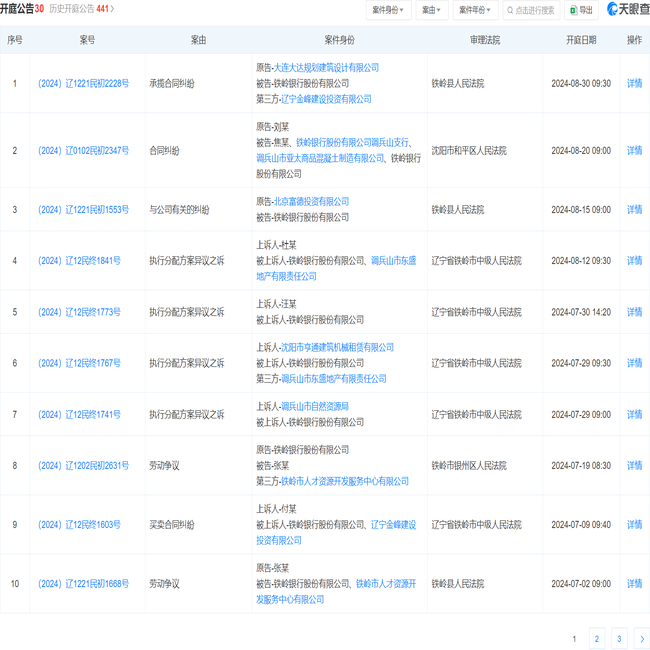Click 详情 for row 2
The image size is (650, 650).
pyautogui.click(x=634, y=150)
